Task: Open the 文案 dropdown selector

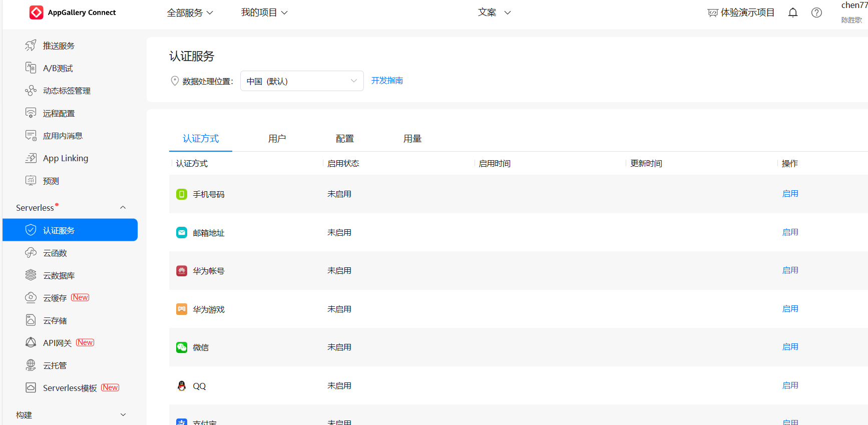Action: (494, 13)
